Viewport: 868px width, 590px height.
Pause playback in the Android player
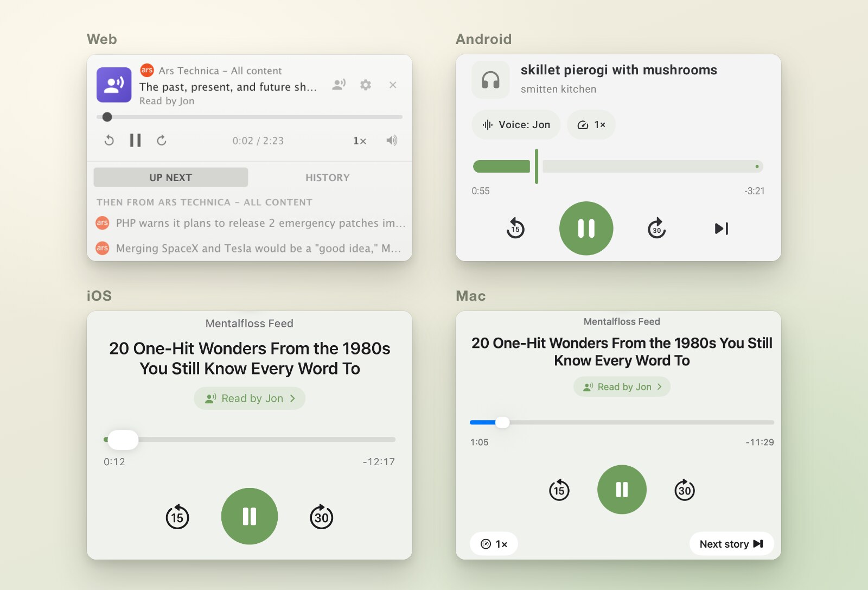586,229
